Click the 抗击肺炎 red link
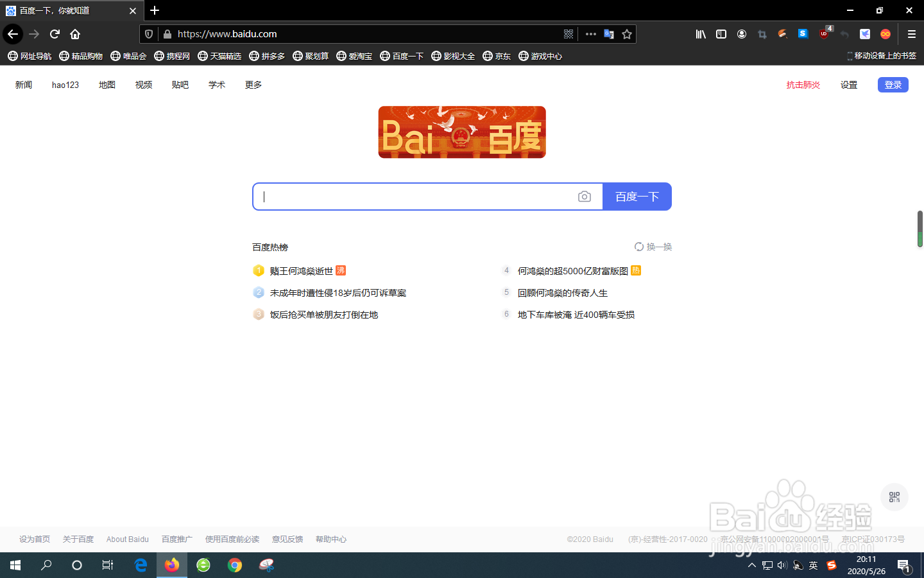924x578 pixels. click(x=803, y=85)
